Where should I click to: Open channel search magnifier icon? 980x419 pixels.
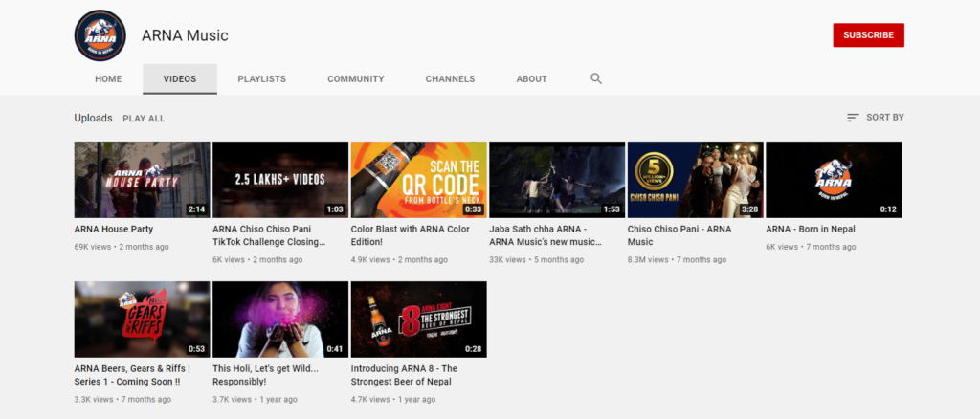click(x=596, y=78)
